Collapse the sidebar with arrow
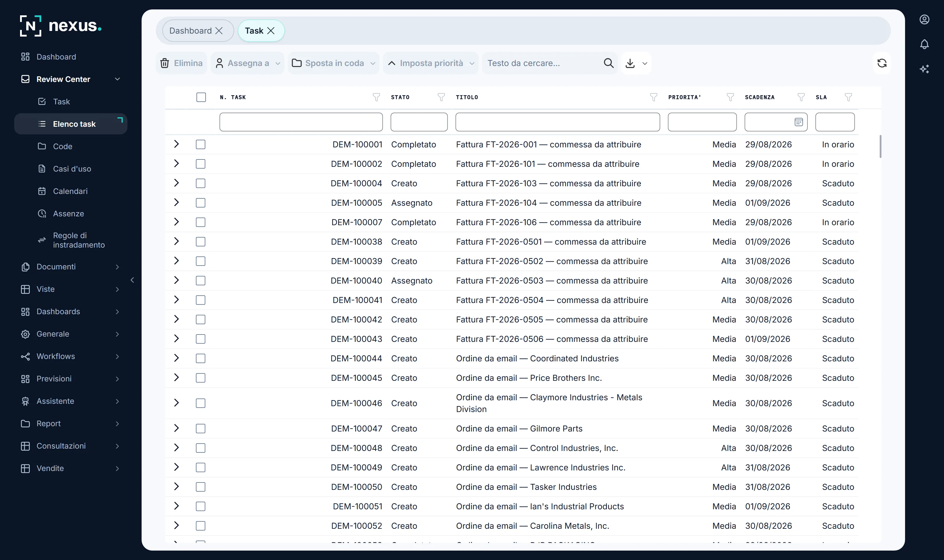This screenshot has width=944, height=560. 132,280
